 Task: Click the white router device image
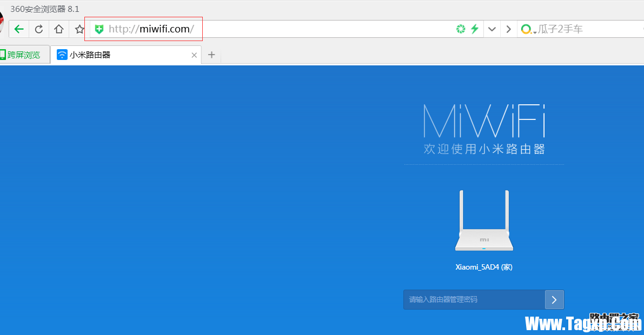point(484,220)
